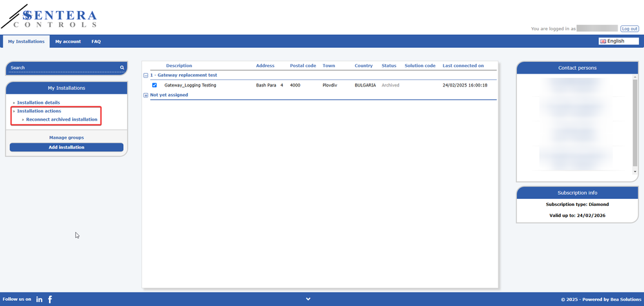Click the Archived status cell

point(390,85)
